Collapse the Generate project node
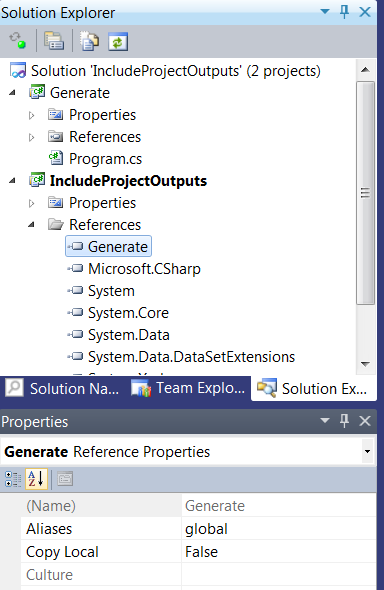 click(x=12, y=93)
